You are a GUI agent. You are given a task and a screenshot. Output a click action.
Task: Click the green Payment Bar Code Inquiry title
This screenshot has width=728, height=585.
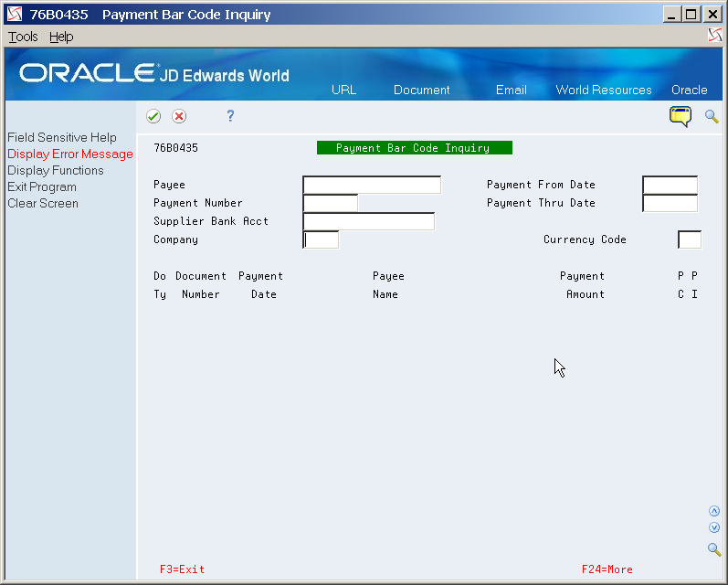click(x=415, y=148)
